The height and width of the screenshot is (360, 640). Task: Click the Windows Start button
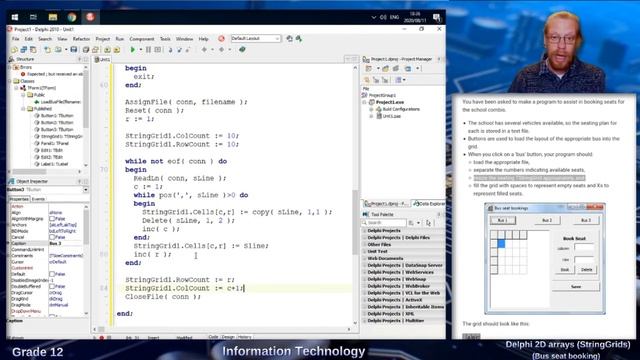coord(15,17)
